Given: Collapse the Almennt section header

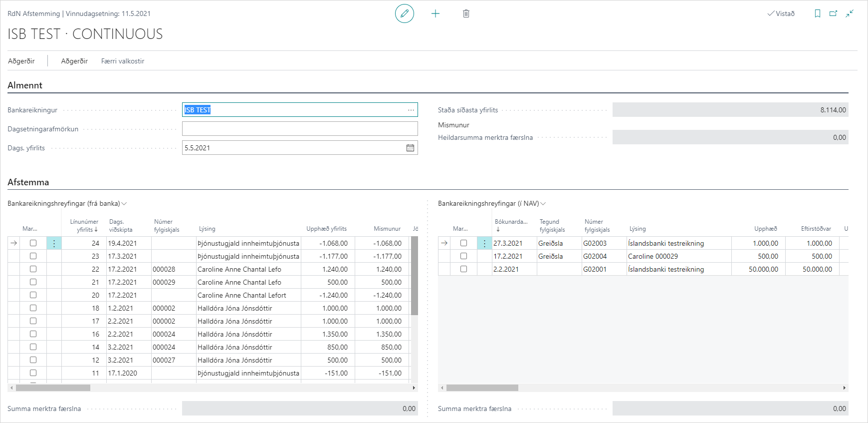Looking at the screenshot, I should click(25, 85).
